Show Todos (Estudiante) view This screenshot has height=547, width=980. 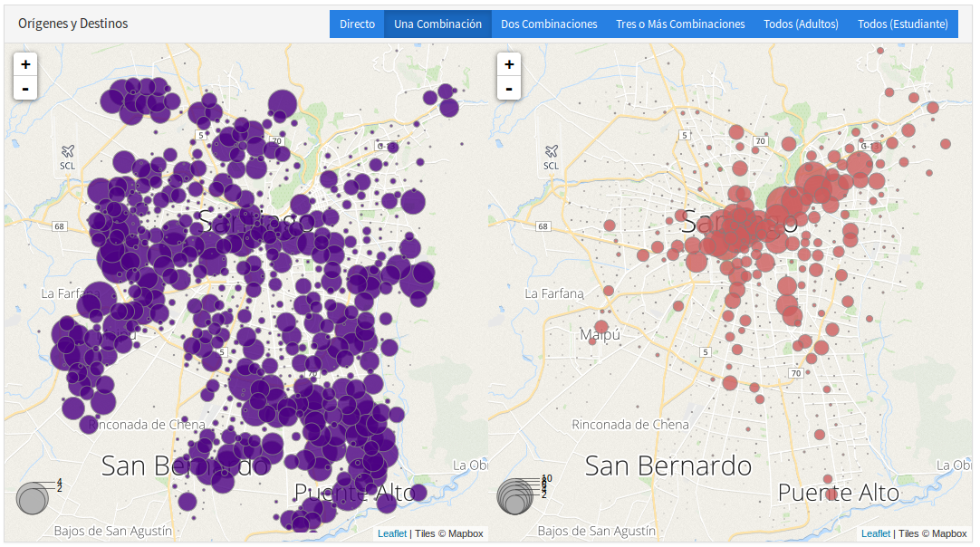tap(902, 24)
